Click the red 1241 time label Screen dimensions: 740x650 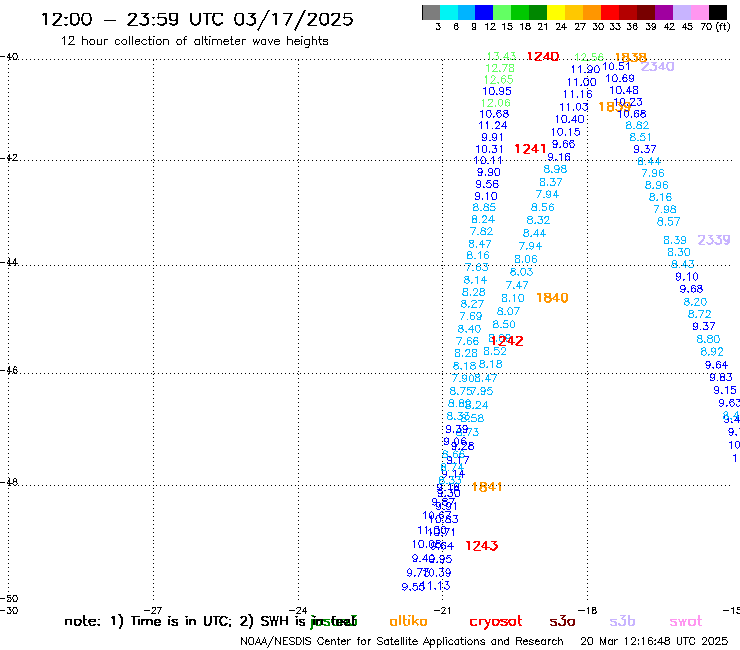point(530,149)
